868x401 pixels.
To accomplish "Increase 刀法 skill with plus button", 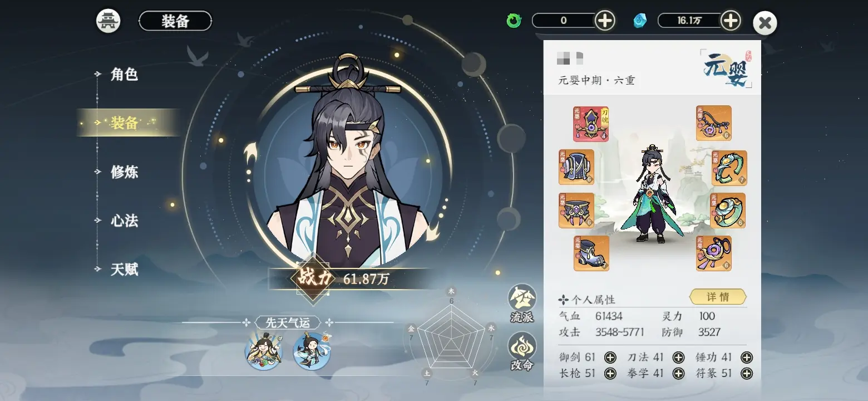I will tap(678, 358).
